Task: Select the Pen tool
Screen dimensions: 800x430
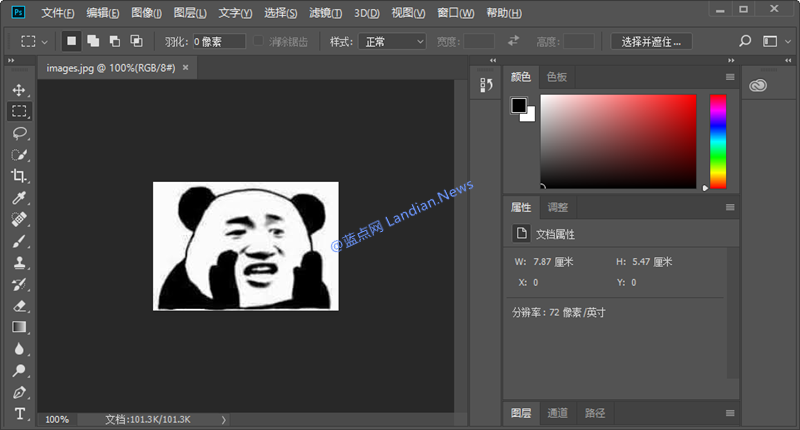Action: (x=19, y=392)
